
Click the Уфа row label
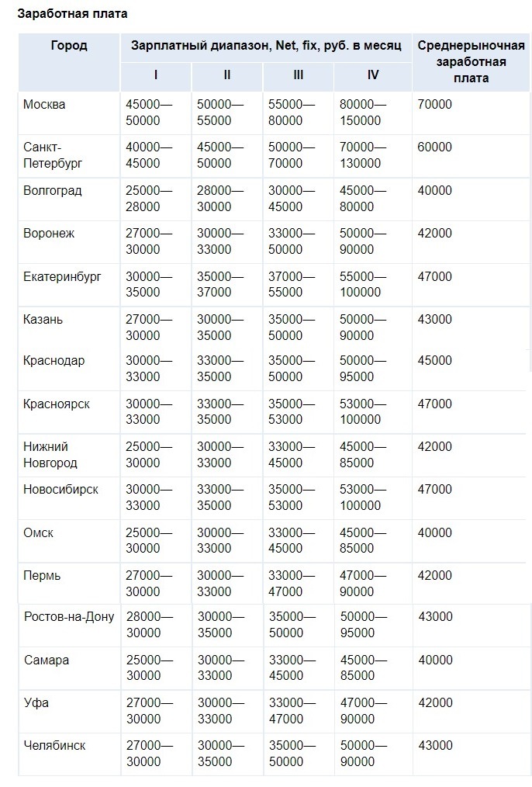(x=36, y=702)
